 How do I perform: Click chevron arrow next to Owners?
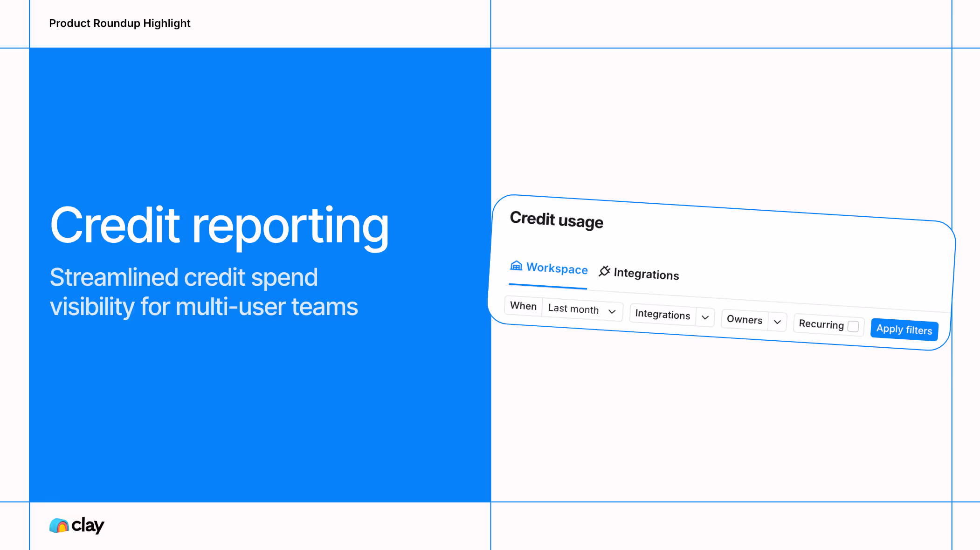coord(777,322)
